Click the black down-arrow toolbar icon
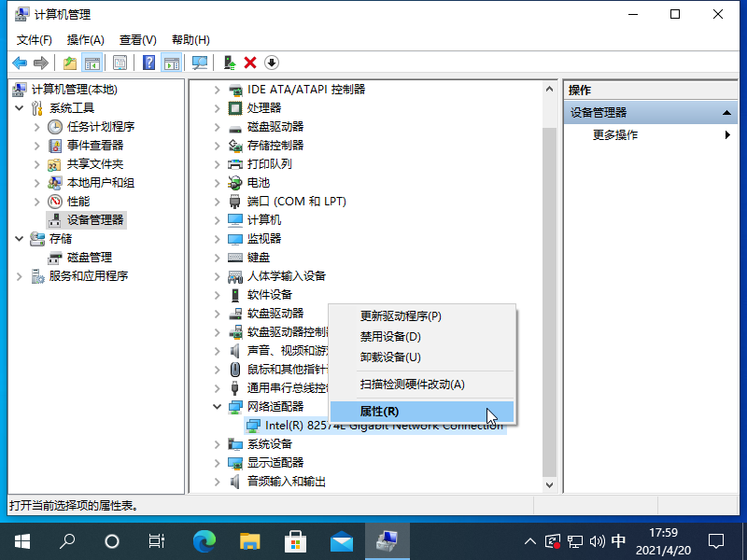The height and width of the screenshot is (560, 747). [272, 63]
